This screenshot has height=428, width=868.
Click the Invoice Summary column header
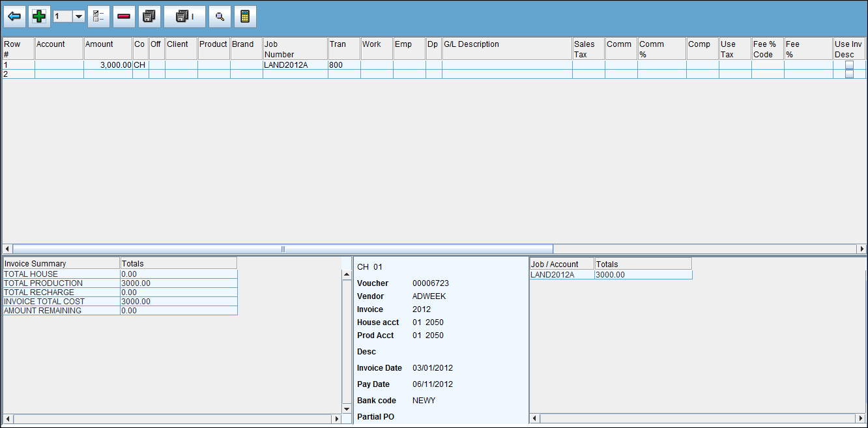click(x=61, y=264)
